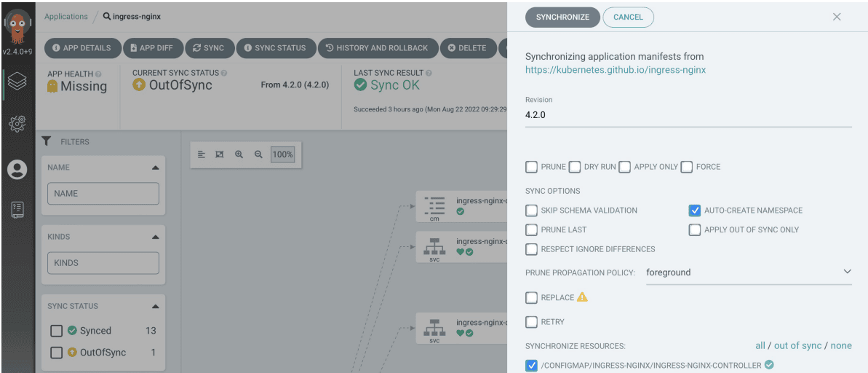Enable the PRUNE checkbox

531,166
